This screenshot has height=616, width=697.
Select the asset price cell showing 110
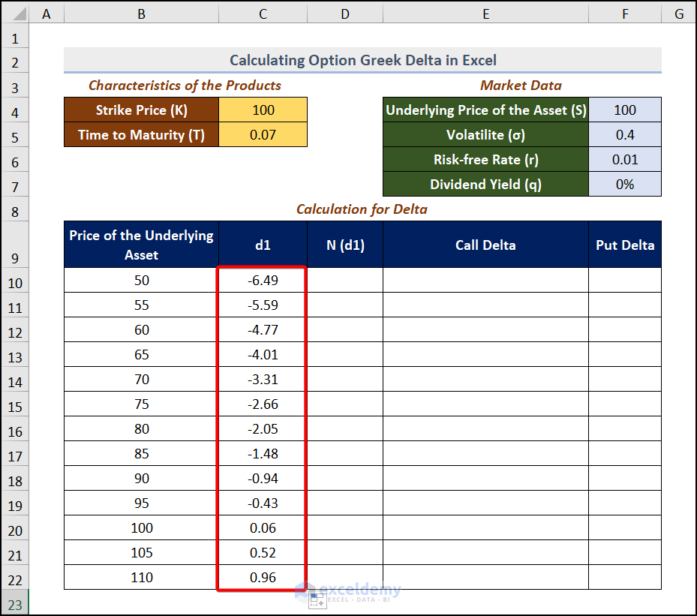click(141, 578)
